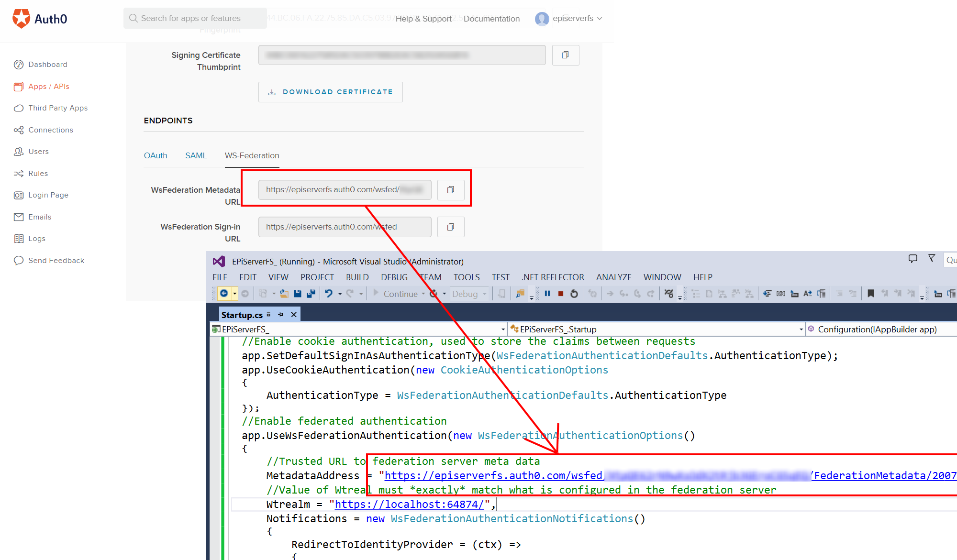Expand the Debug configuration dropdown
Viewport: 957px width, 560px height.
485,294
